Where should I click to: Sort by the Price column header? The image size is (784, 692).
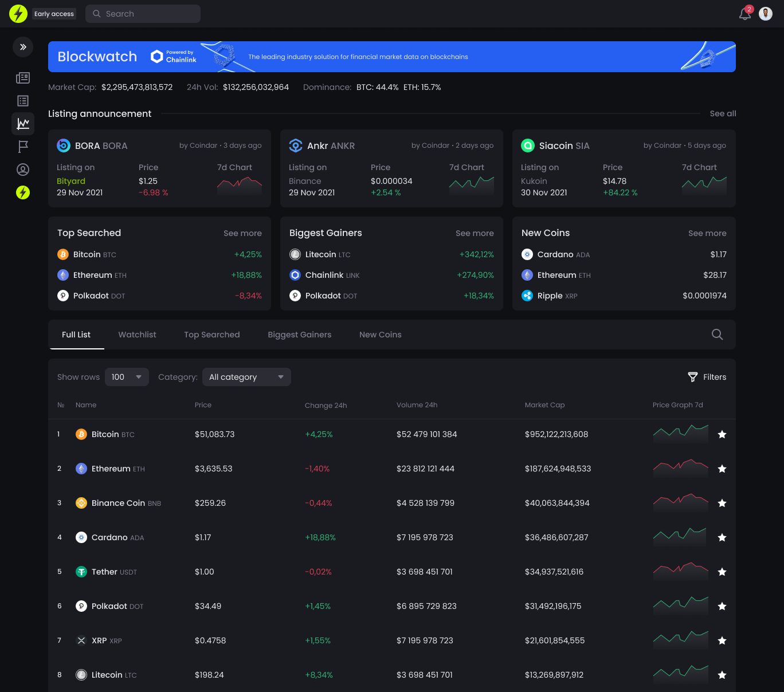(x=203, y=405)
